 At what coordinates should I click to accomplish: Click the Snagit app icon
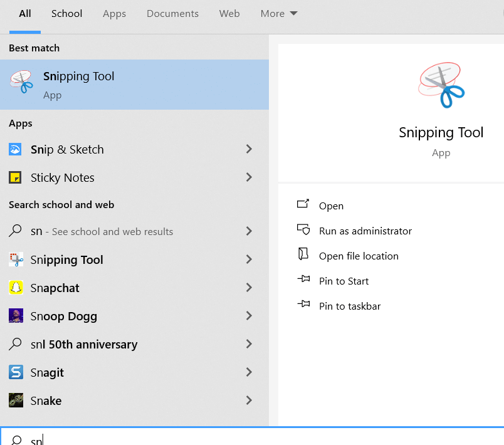17,372
